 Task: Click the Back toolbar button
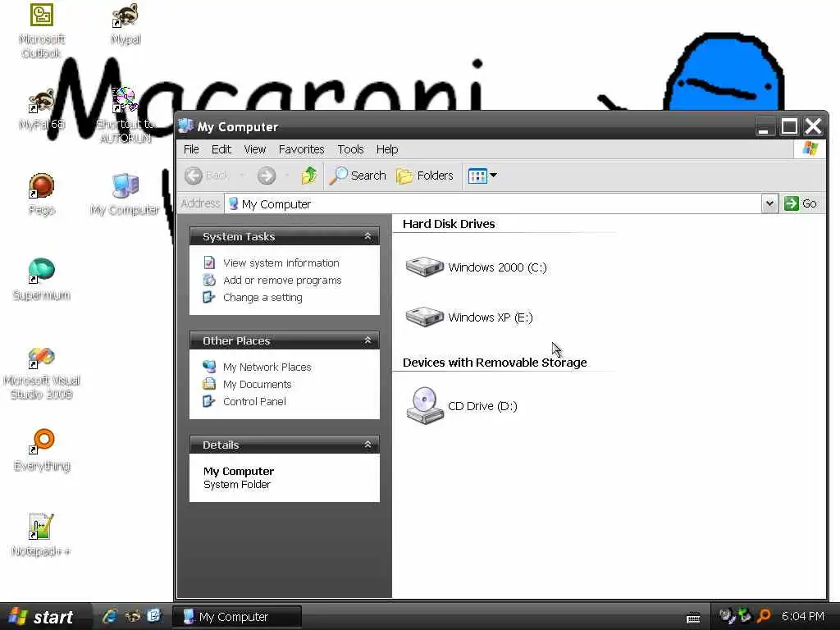click(x=207, y=176)
